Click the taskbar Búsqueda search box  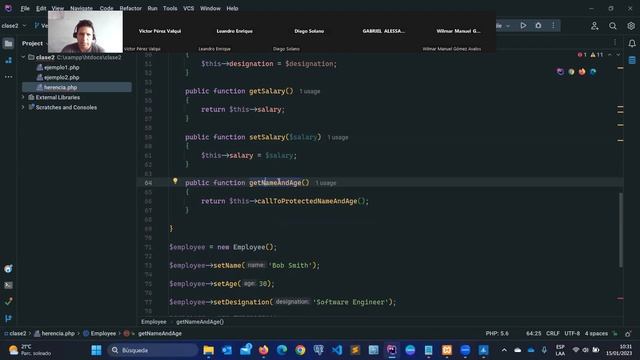(153, 350)
